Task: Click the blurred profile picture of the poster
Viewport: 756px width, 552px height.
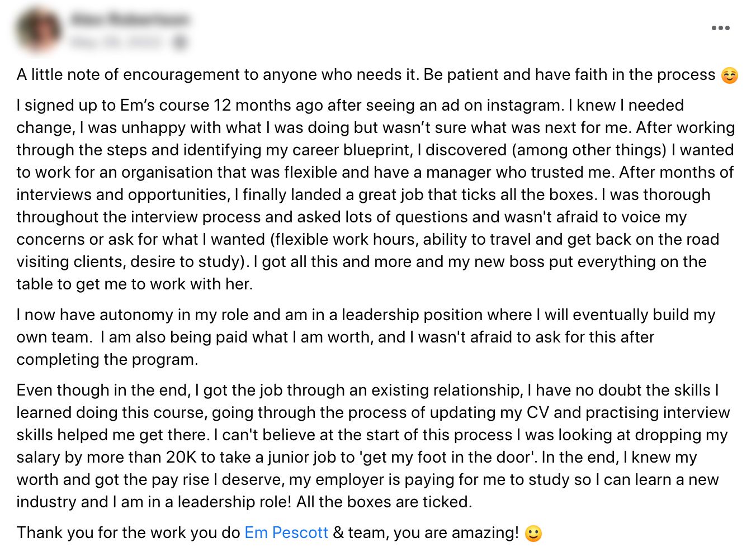Action: point(39,30)
